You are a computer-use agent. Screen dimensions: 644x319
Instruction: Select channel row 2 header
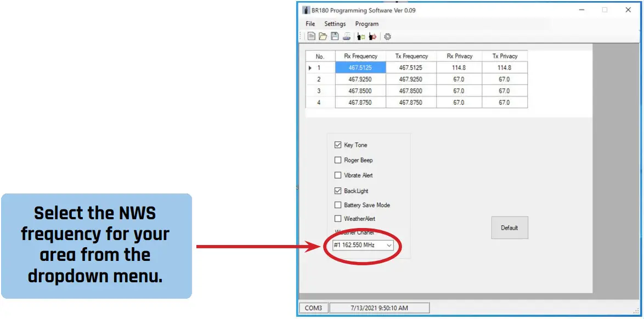(320, 79)
